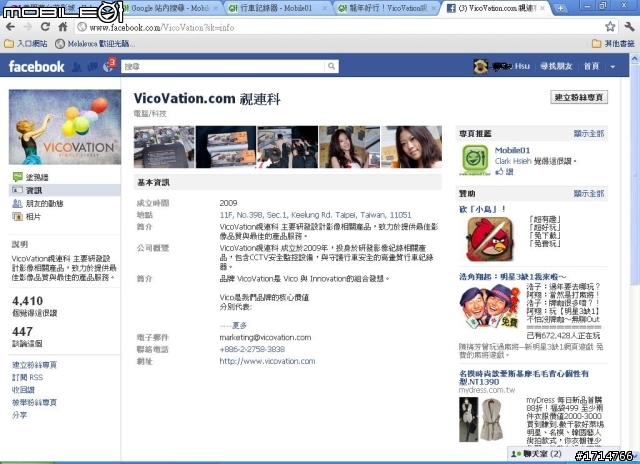Expand account dropdown arrow in Facebook bar
The image size is (640, 464).
(x=613, y=67)
